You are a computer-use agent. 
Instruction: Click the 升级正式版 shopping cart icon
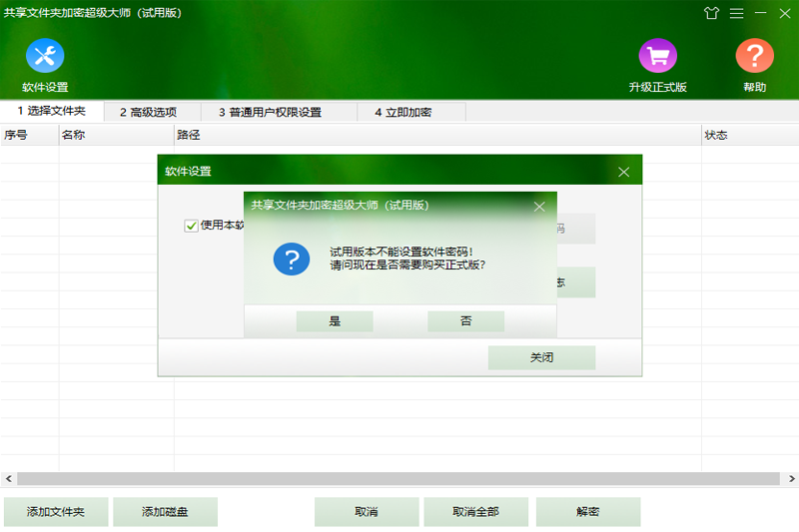tap(657, 57)
